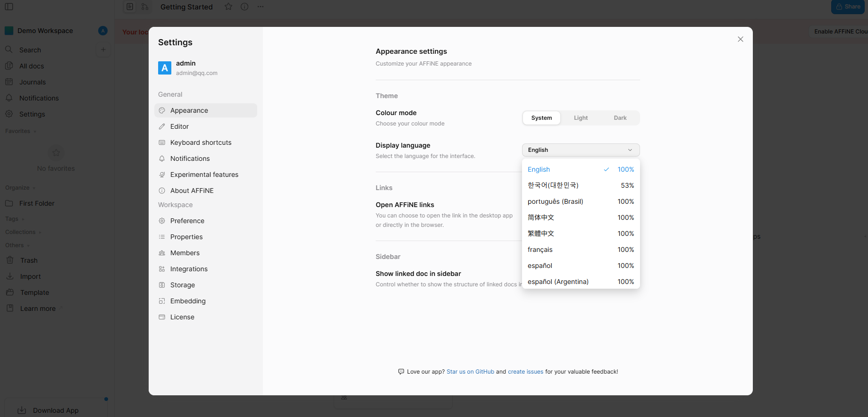Select Korean language option

[581, 185]
